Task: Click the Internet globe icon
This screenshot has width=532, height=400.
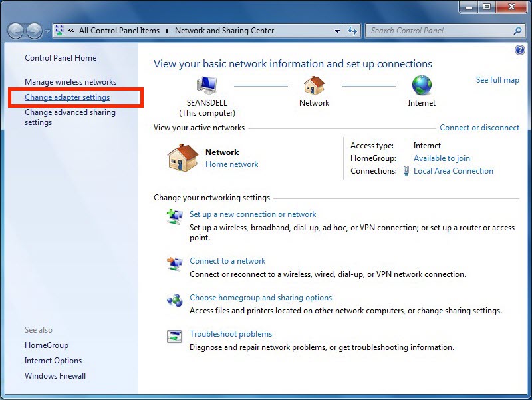Action: (422, 85)
